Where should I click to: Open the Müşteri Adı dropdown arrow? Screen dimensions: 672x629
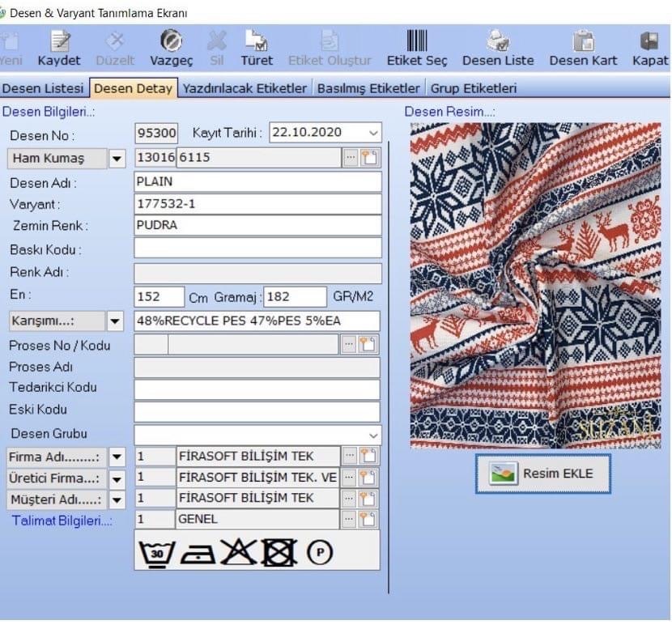(117, 499)
